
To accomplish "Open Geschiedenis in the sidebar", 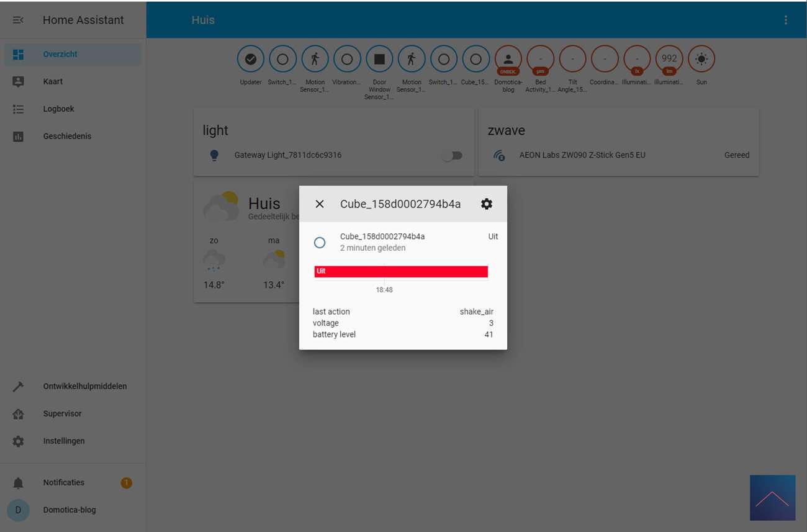I will click(x=67, y=136).
